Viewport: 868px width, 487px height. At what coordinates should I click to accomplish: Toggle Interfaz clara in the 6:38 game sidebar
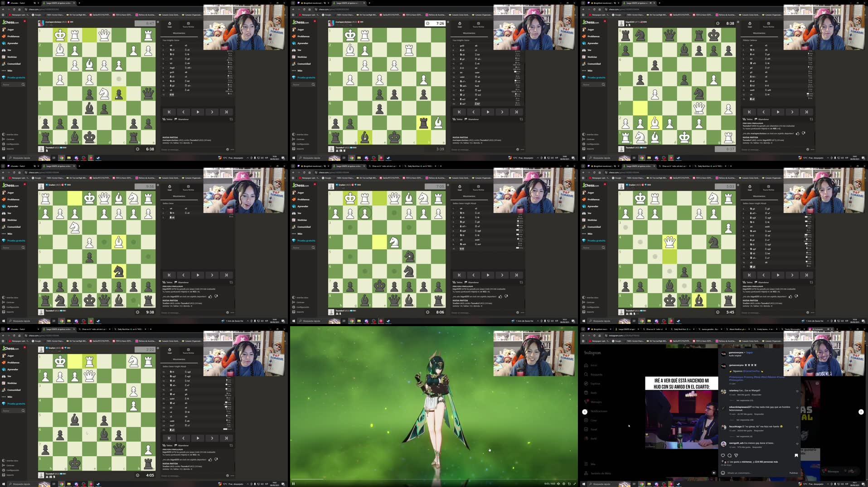pos(10,135)
